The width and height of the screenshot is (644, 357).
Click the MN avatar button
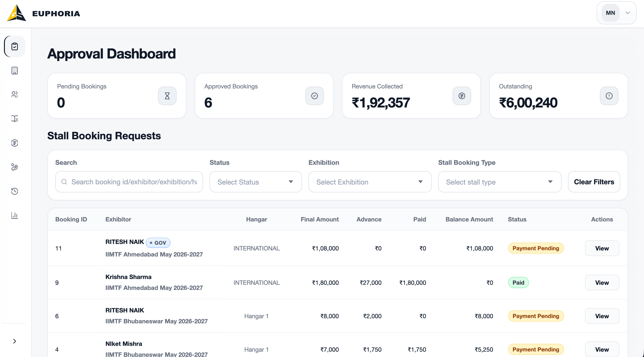click(x=610, y=13)
